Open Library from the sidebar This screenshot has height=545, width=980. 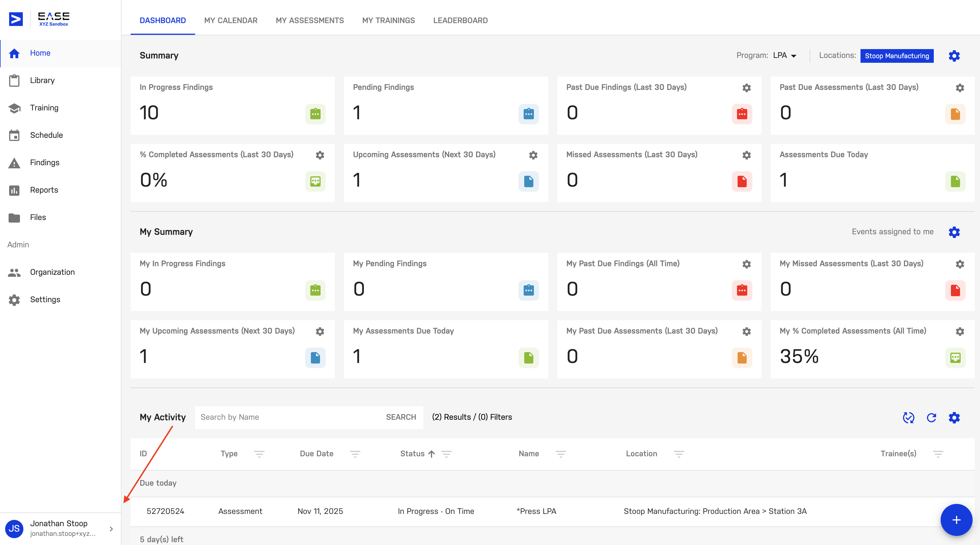[x=42, y=80]
